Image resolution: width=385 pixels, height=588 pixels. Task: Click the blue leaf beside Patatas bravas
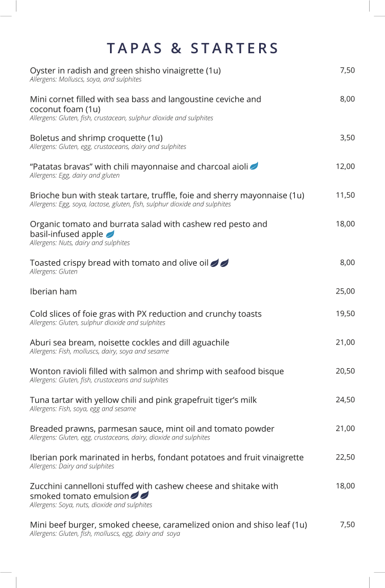254,166
